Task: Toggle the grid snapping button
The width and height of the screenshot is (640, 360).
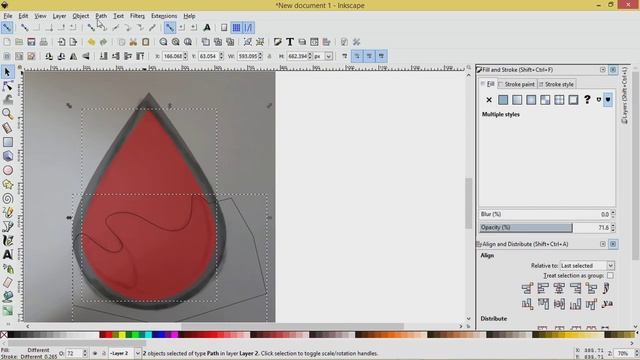Action: [x=236, y=28]
